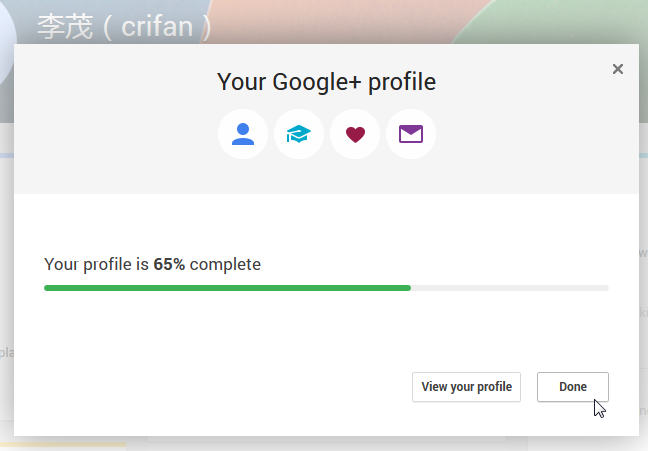Screen dimensions: 648x451
Task: Close the Google+ profile dialog
Action: 618,69
